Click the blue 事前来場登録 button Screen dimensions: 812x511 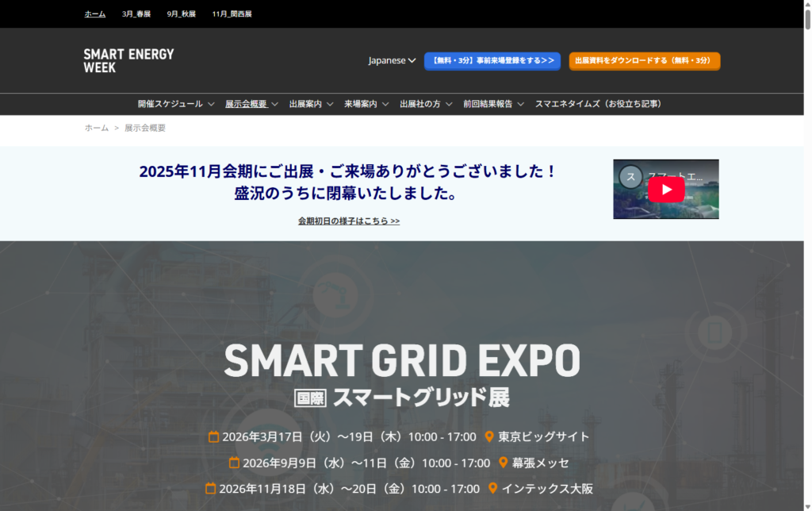492,61
